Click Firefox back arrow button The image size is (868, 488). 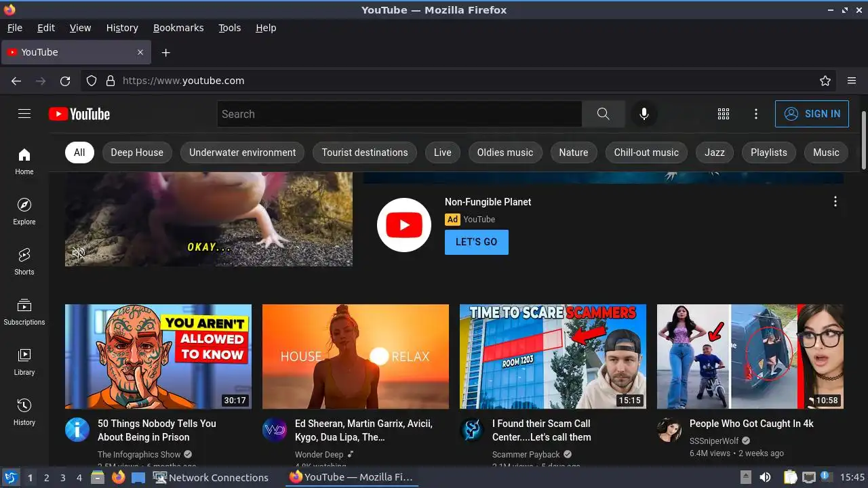pos(16,81)
